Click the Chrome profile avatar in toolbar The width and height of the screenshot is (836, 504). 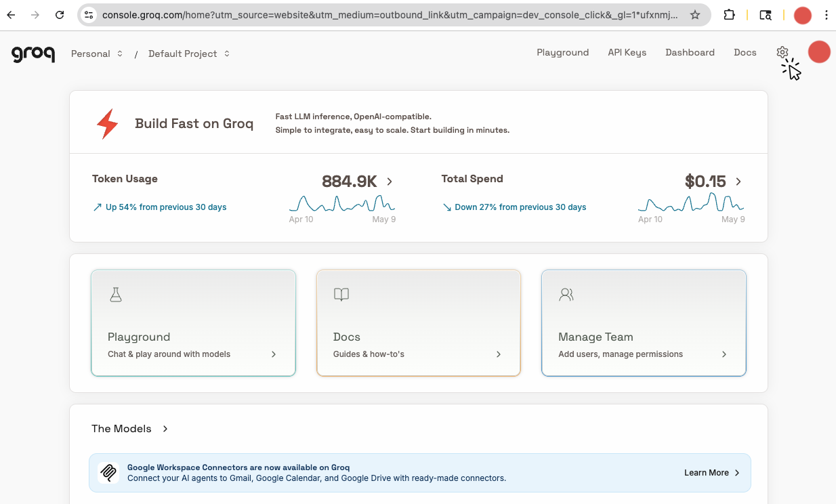point(803,15)
